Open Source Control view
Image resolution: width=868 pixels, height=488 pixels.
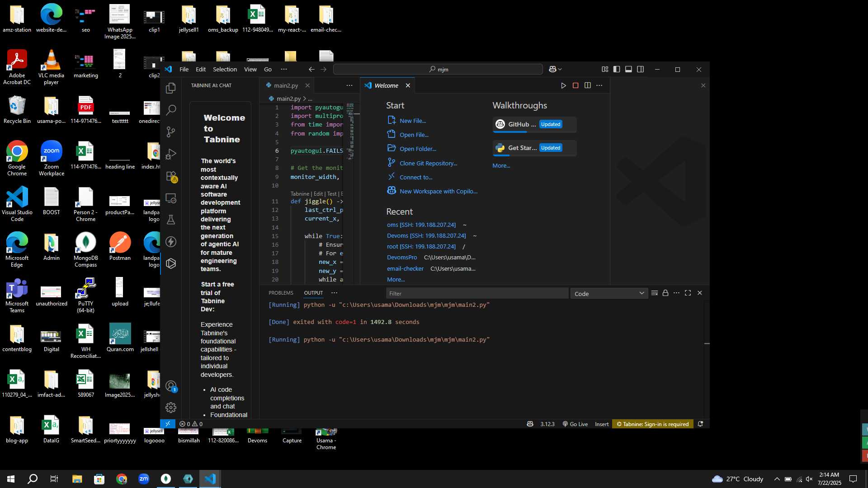tap(171, 132)
